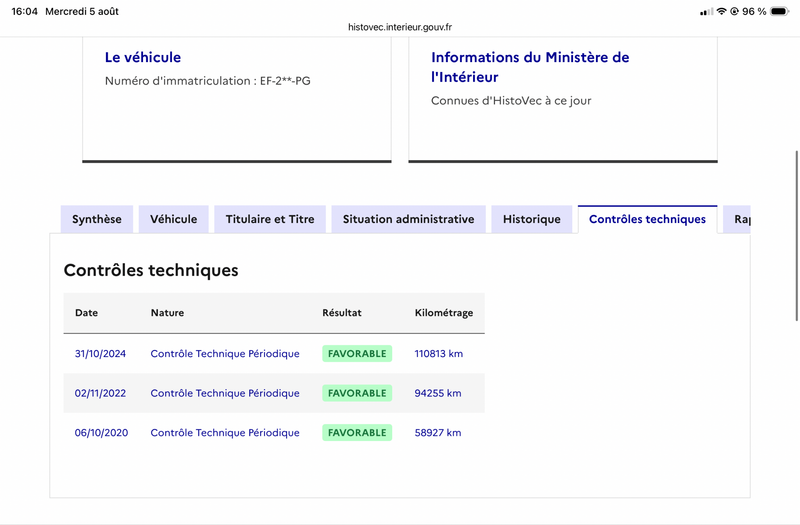Select the Titulaire et Titre tab

[270, 219]
